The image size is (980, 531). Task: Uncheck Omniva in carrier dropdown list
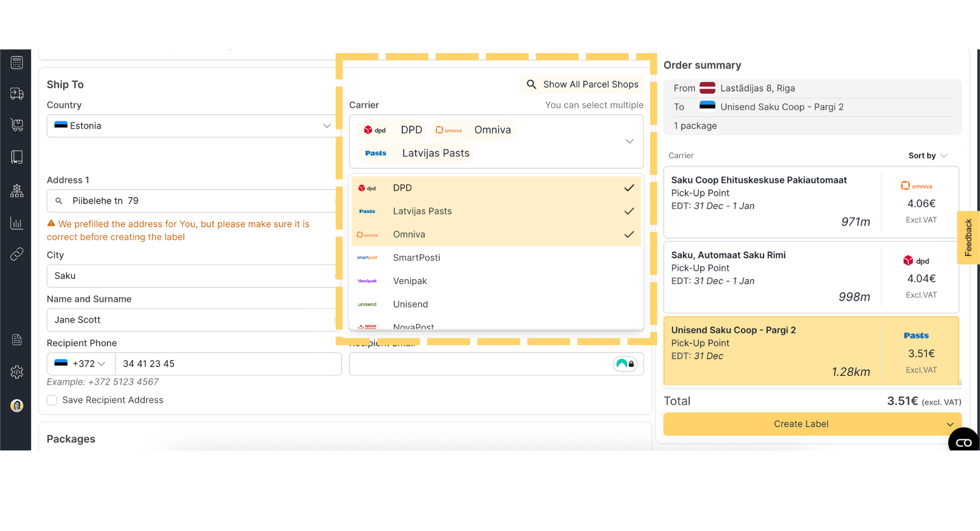point(496,234)
